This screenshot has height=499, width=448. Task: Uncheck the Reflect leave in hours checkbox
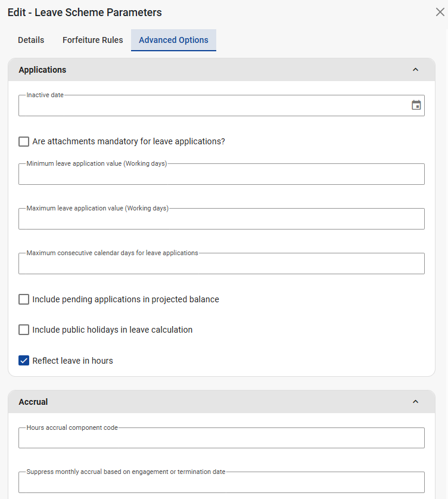(x=24, y=361)
